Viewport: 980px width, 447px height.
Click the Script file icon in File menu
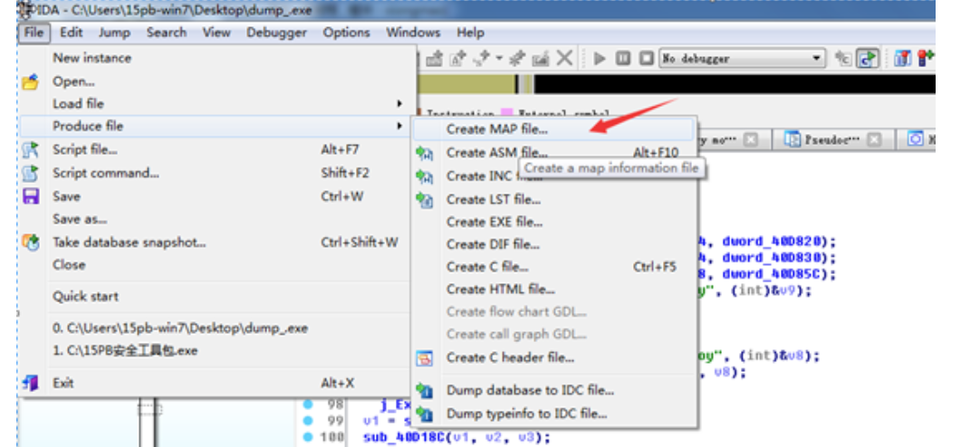coord(30,150)
